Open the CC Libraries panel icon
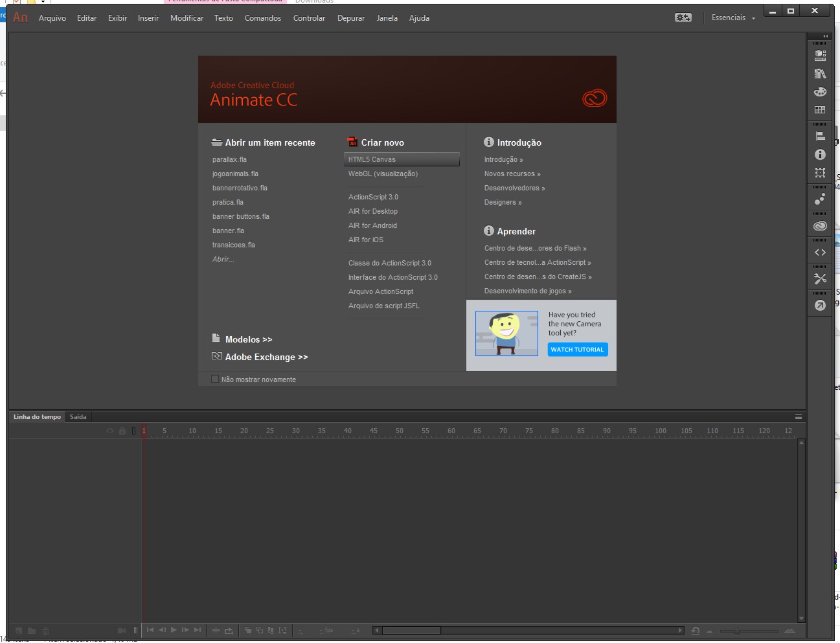The width and height of the screenshot is (840, 643). (x=820, y=226)
